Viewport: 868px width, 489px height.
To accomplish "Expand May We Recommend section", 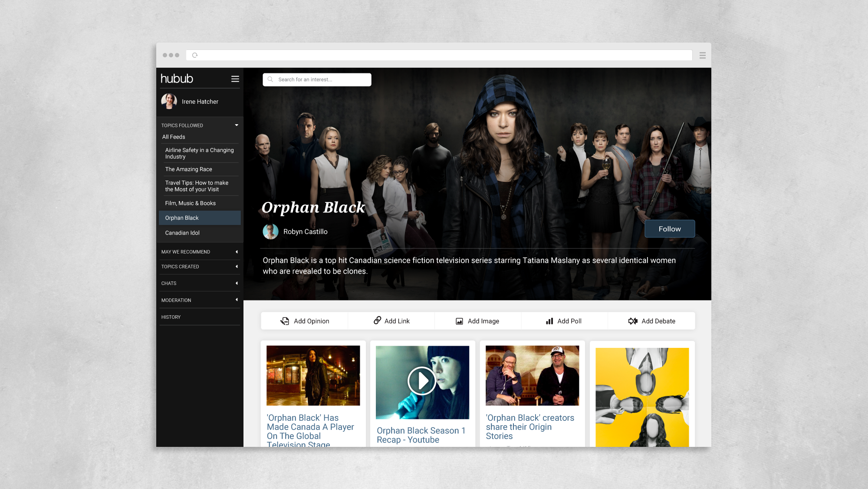I will (237, 252).
